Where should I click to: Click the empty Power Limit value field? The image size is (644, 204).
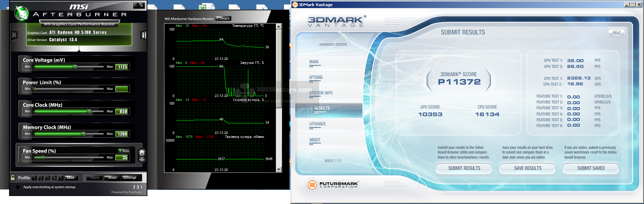[122, 89]
